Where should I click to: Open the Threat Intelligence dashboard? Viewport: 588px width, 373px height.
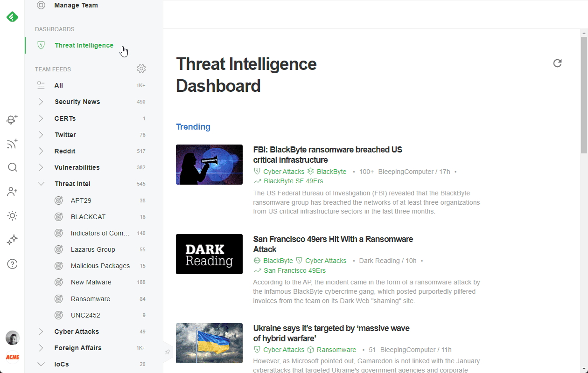point(84,45)
